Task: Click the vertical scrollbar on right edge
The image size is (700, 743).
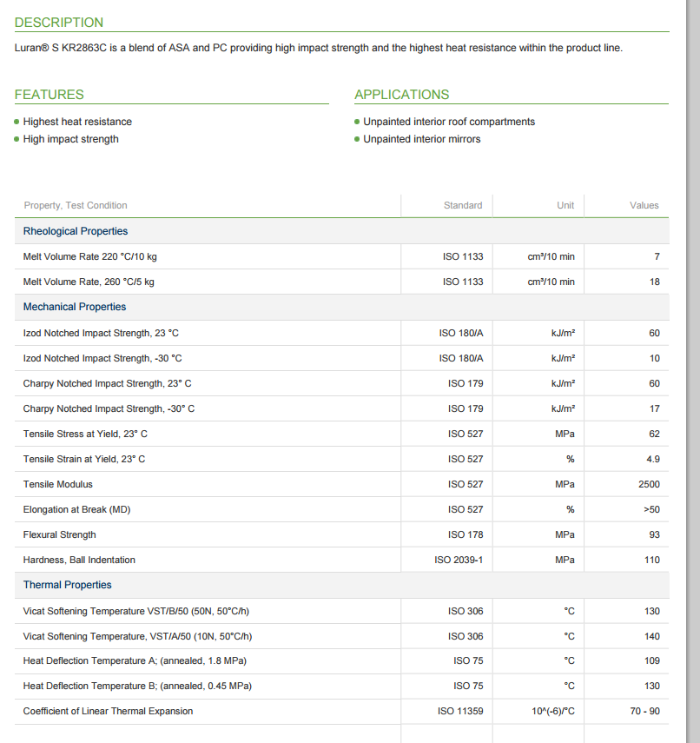Action: tap(692, 372)
